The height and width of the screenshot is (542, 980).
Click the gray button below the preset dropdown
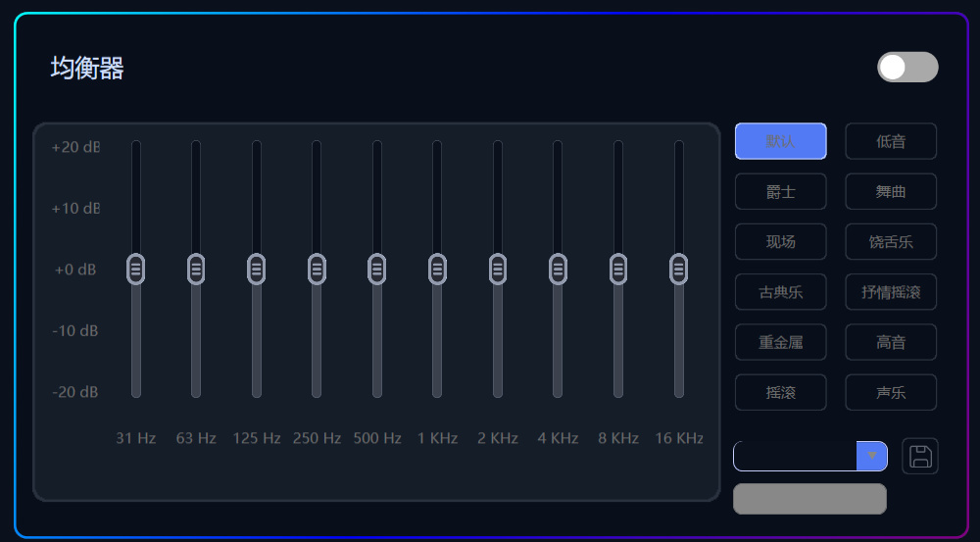point(810,499)
